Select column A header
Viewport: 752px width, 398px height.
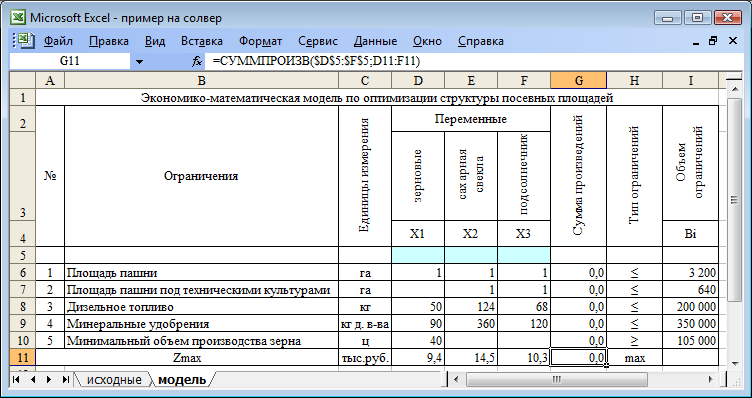tap(50, 80)
